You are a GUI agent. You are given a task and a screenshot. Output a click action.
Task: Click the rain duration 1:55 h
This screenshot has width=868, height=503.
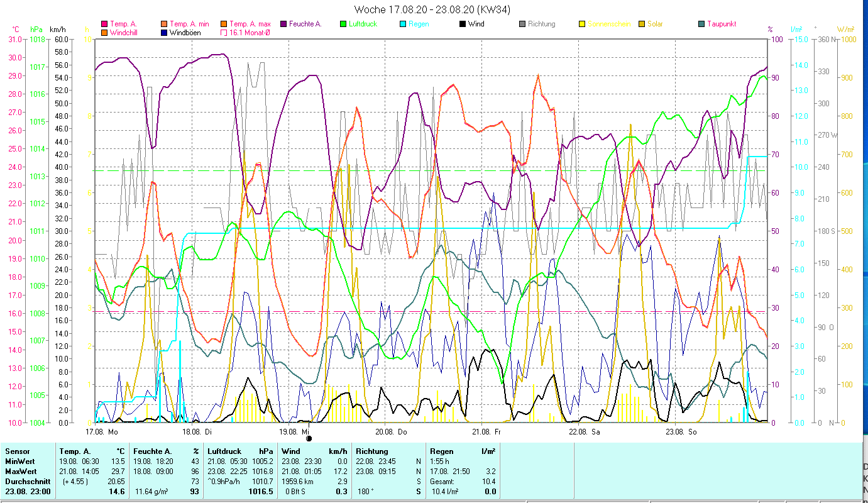click(x=441, y=462)
